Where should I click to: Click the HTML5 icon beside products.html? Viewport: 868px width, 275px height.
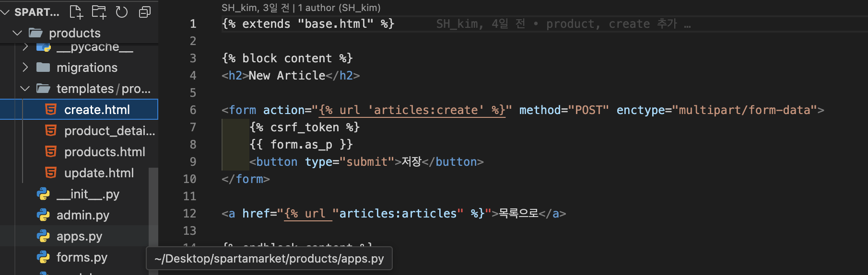[51, 152]
